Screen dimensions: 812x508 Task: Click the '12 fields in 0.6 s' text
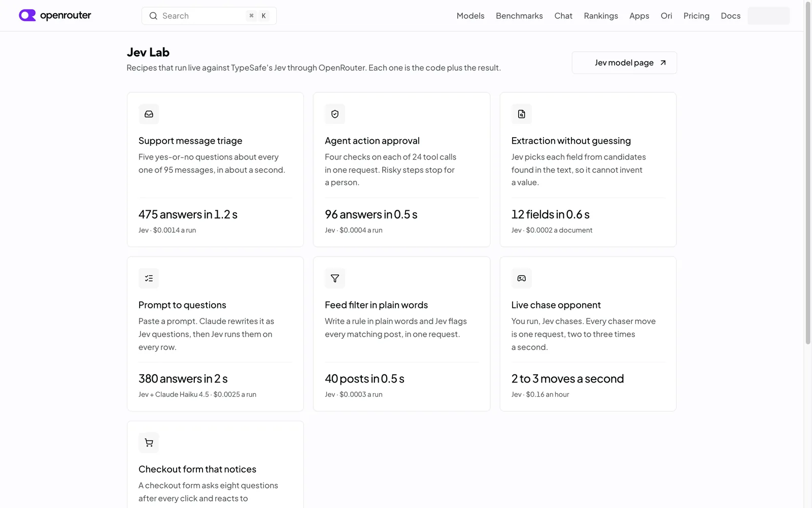(x=550, y=214)
